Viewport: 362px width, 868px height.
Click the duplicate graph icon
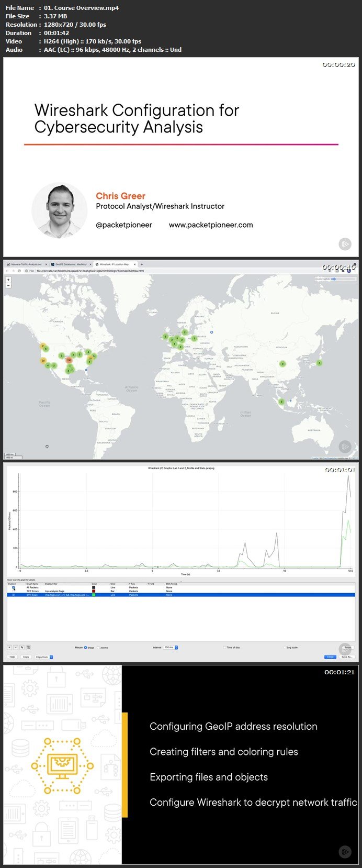click(x=22, y=648)
